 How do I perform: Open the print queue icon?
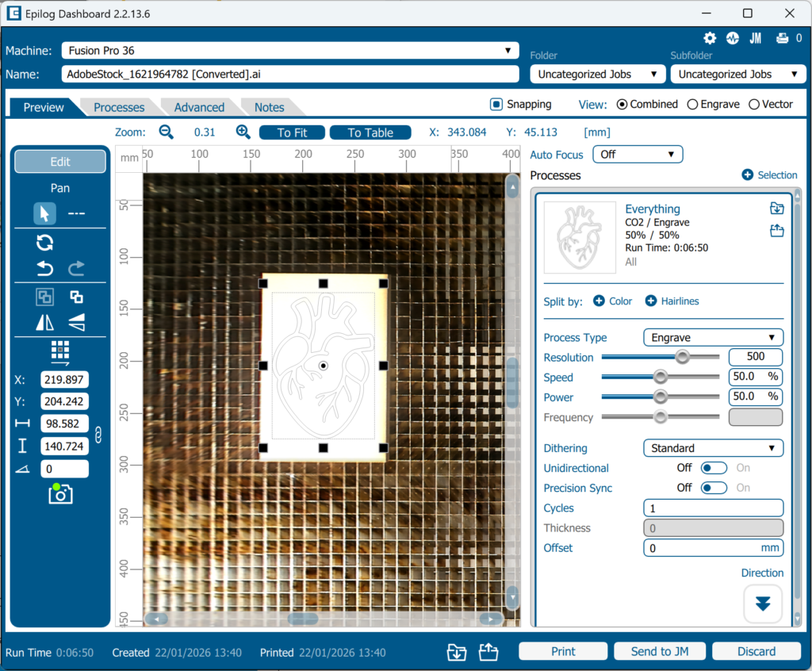[x=782, y=38]
